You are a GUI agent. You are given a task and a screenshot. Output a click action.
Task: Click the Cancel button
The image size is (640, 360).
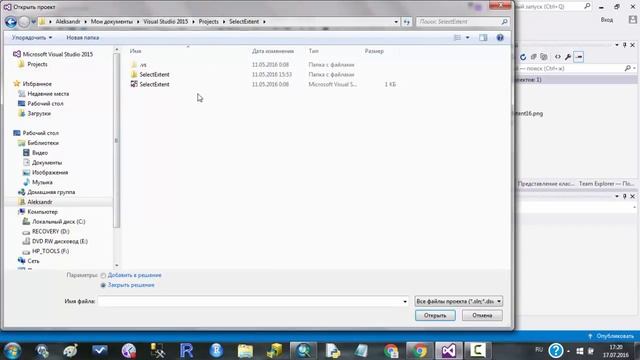click(x=482, y=316)
